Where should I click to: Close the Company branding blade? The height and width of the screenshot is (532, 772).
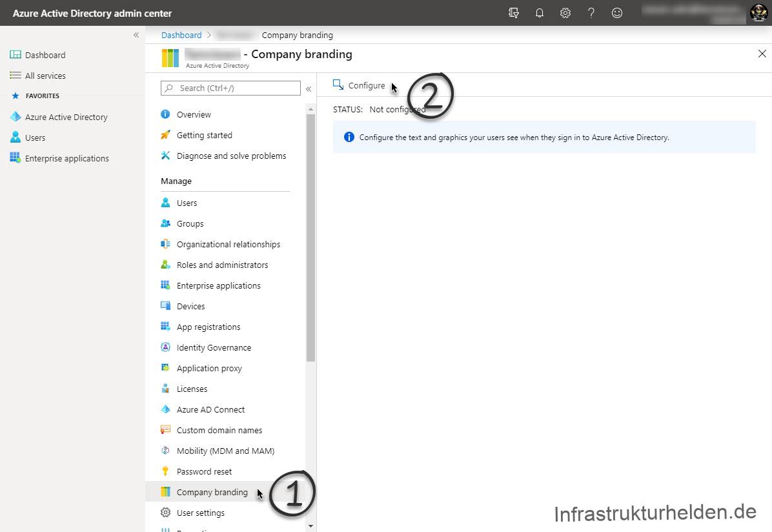(x=762, y=54)
